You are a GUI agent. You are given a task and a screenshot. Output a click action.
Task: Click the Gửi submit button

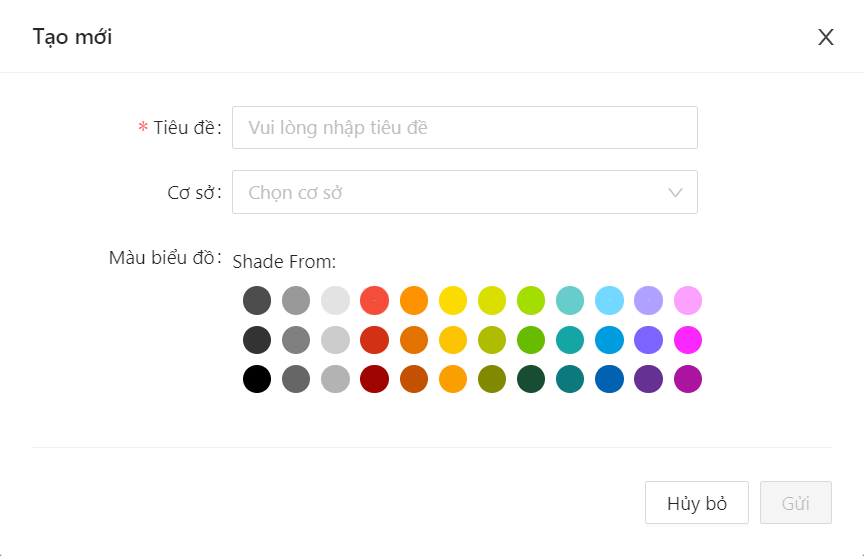795,503
